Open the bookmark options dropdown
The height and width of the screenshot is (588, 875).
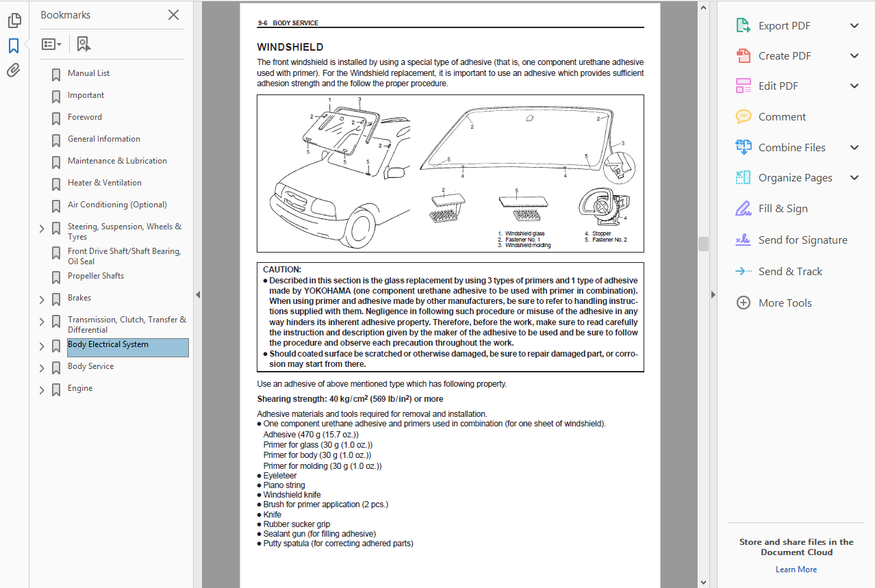tap(51, 43)
